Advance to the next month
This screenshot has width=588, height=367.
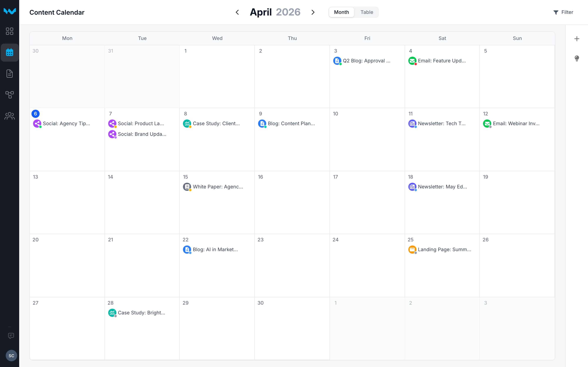(313, 12)
